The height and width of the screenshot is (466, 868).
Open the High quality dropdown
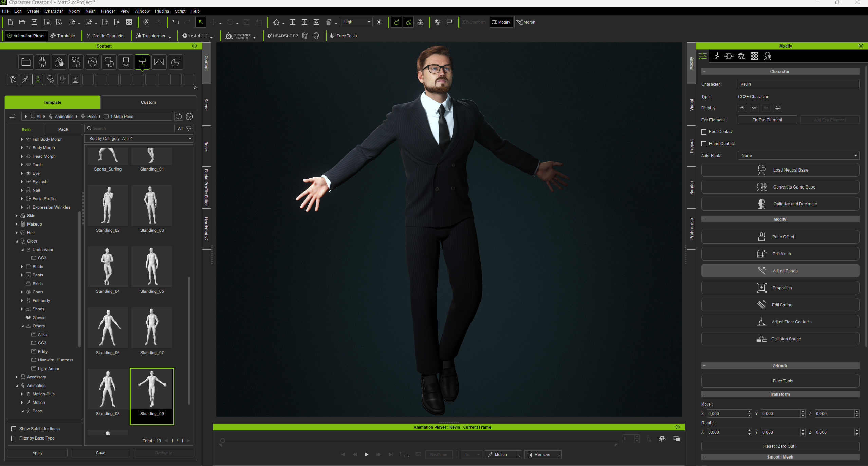[x=356, y=22]
